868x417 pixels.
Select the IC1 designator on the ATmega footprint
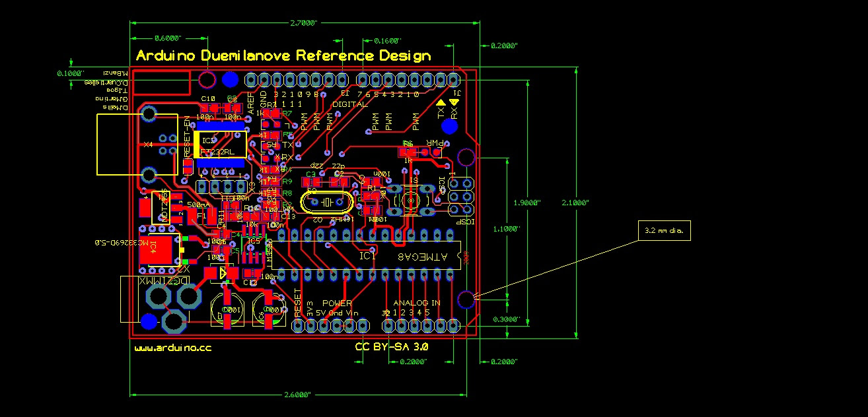pyautogui.click(x=367, y=256)
